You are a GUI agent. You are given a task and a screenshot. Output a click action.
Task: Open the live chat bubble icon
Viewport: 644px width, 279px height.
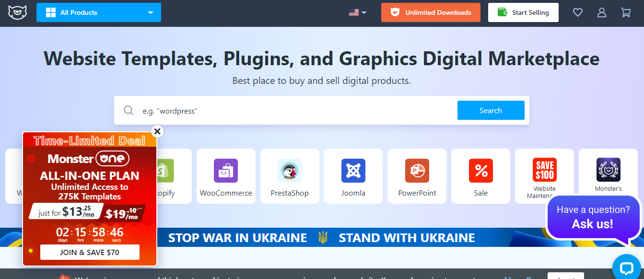[627, 268]
